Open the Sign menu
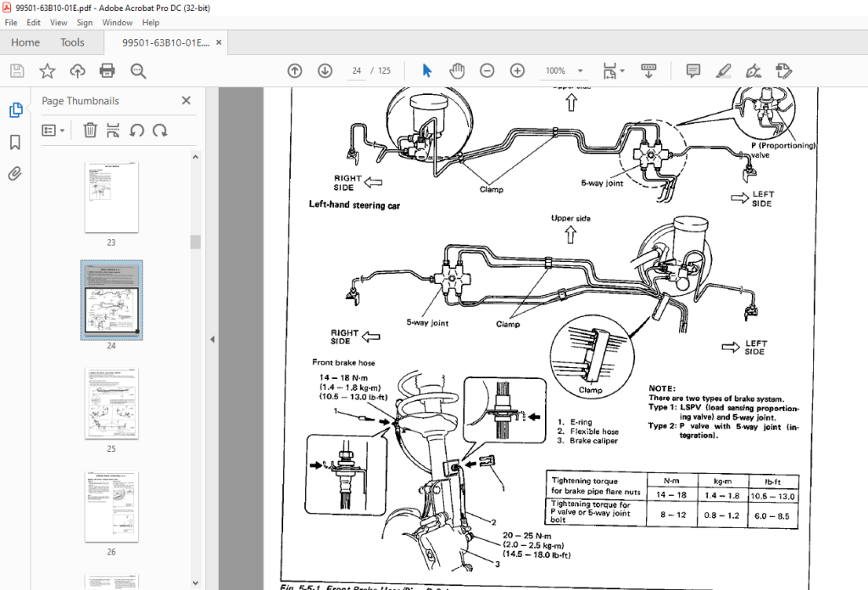This screenshot has width=868, height=590. [x=85, y=23]
